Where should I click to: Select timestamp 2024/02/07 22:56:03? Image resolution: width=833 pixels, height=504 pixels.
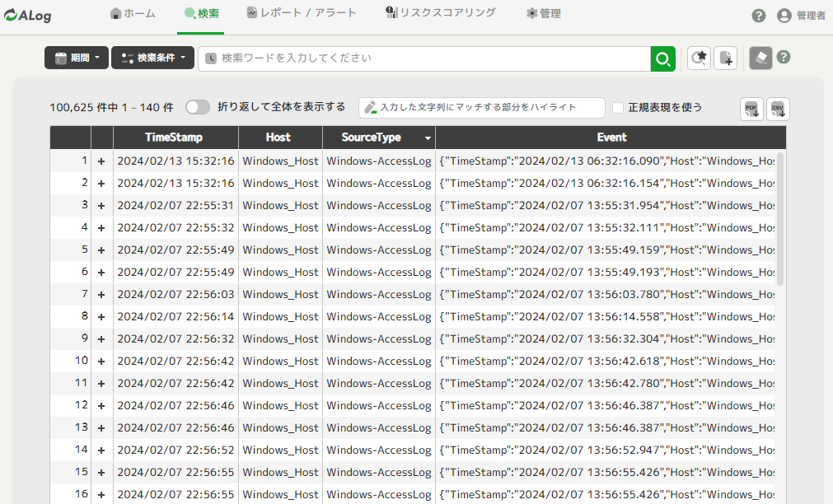click(x=175, y=294)
